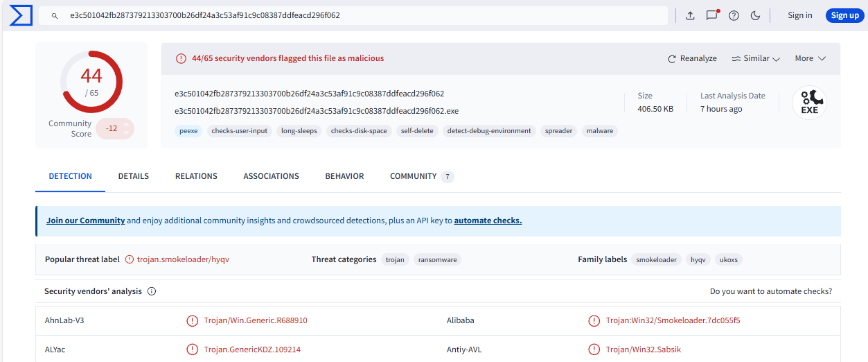Click the Community Score -12 badge

point(114,128)
